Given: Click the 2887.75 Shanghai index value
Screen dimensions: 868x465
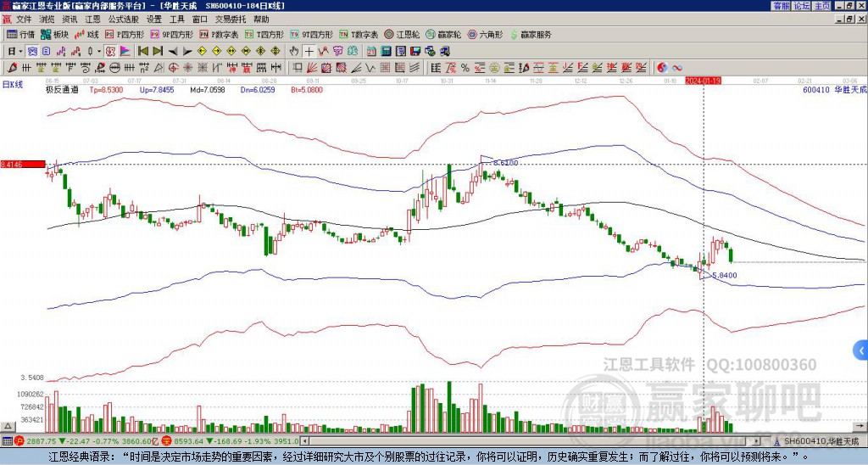Looking at the screenshot, I should (42, 441).
